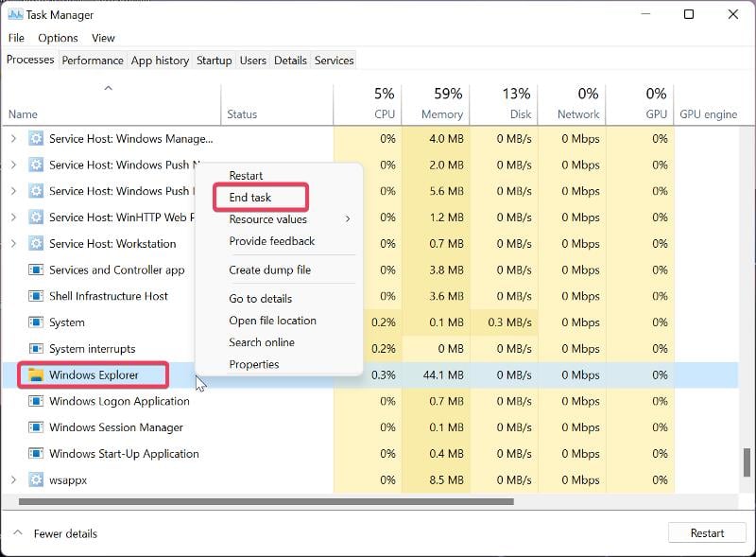This screenshot has height=557, width=756.
Task: Switch to the Performance tab
Action: pyautogui.click(x=93, y=61)
